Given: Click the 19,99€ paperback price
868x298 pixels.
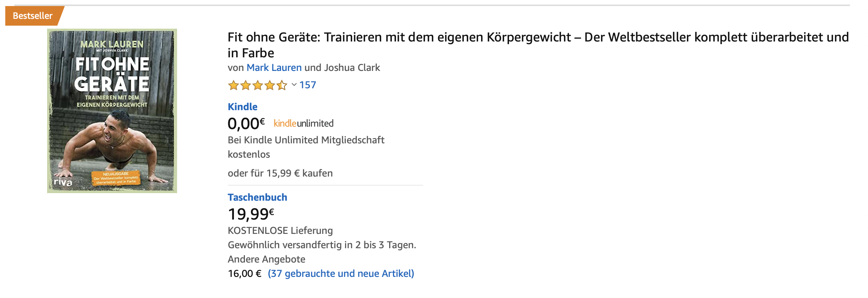Looking at the screenshot, I should (x=249, y=213).
